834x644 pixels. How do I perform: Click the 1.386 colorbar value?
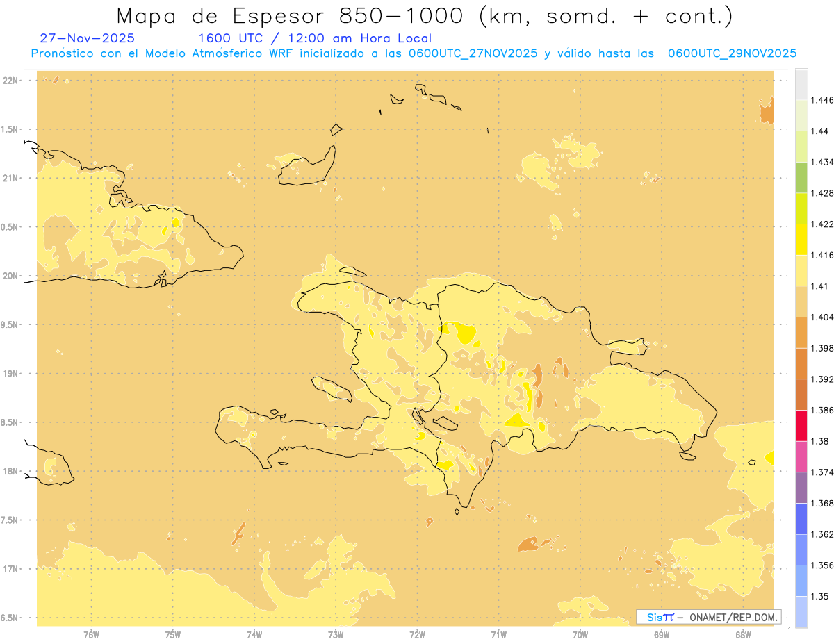pyautogui.click(x=821, y=410)
